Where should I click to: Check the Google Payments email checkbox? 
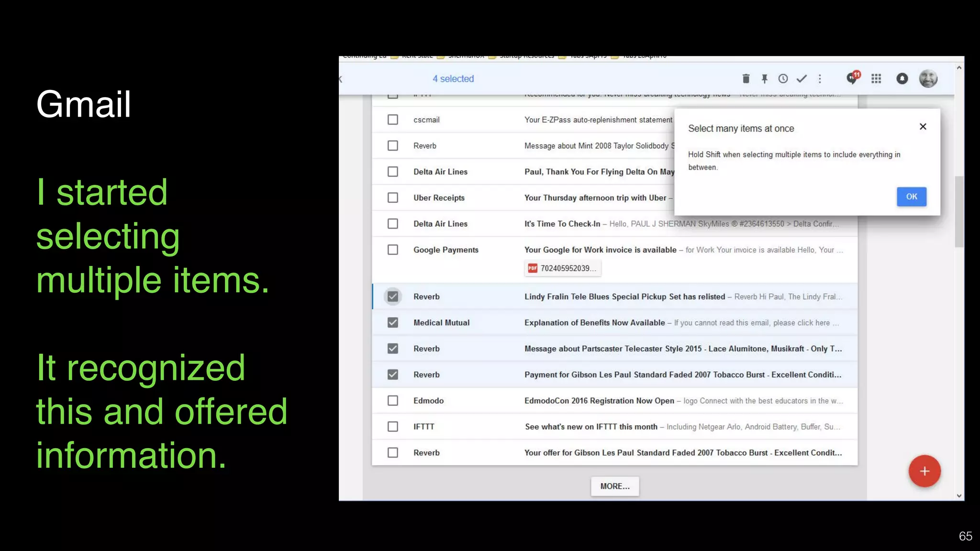[x=393, y=250]
